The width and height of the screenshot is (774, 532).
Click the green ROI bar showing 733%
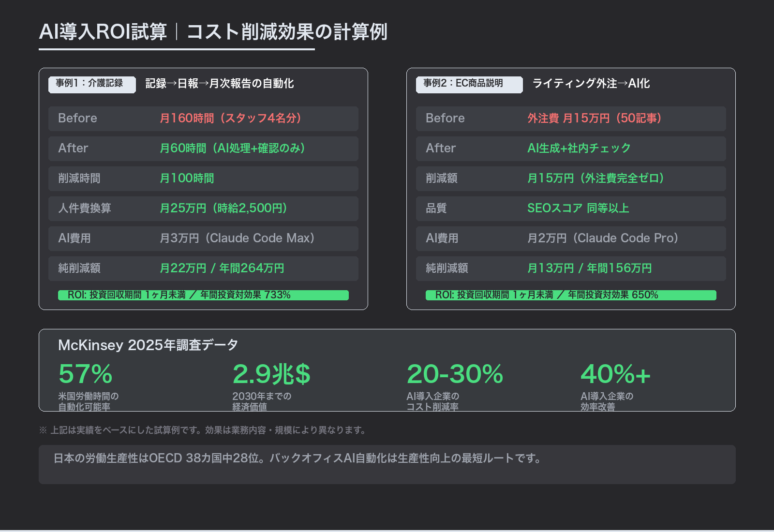pyautogui.click(x=203, y=295)
